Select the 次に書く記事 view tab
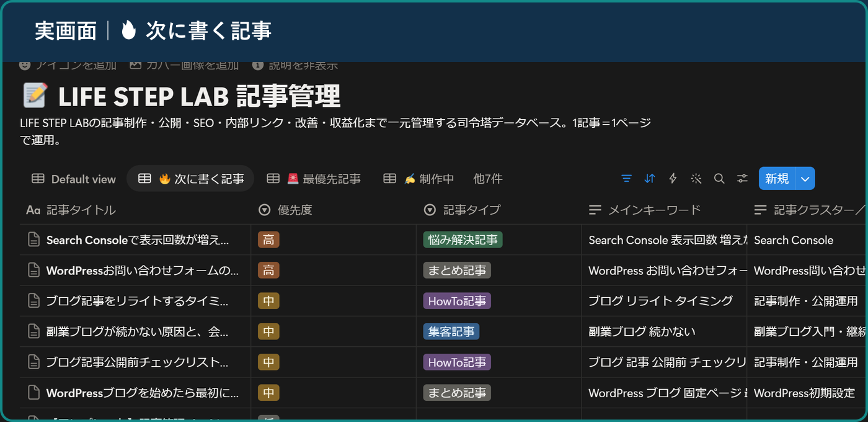The width and height of the screenshot is (868, 422). [x=190, y=179]
